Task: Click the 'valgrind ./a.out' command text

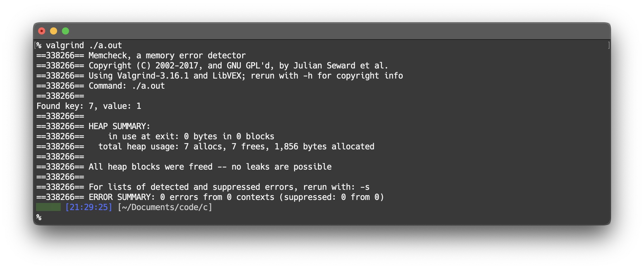Action: point(84,45)
